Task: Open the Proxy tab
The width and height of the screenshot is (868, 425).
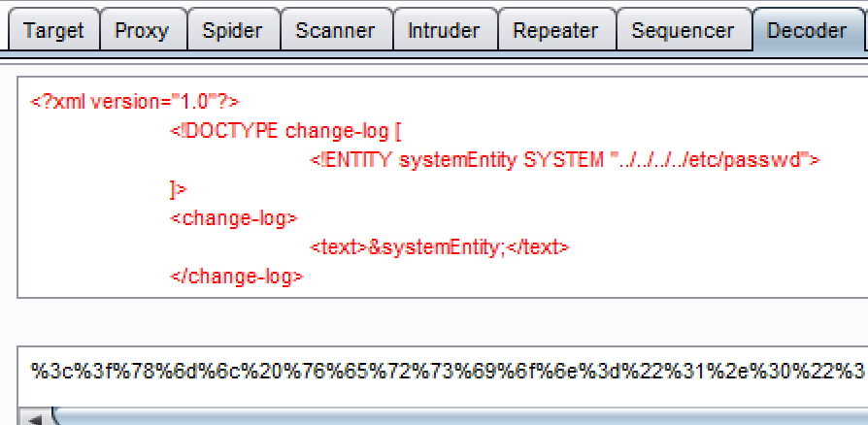Action: (142, 30)
